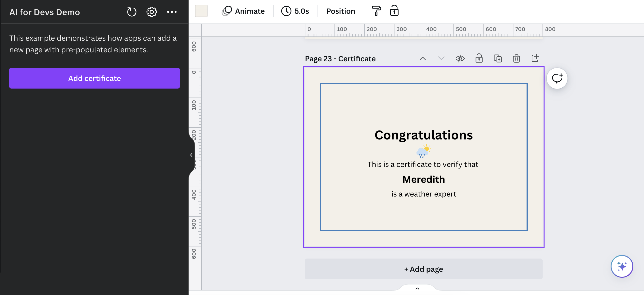Select the Meredith name text

click(x=423, y=179)
